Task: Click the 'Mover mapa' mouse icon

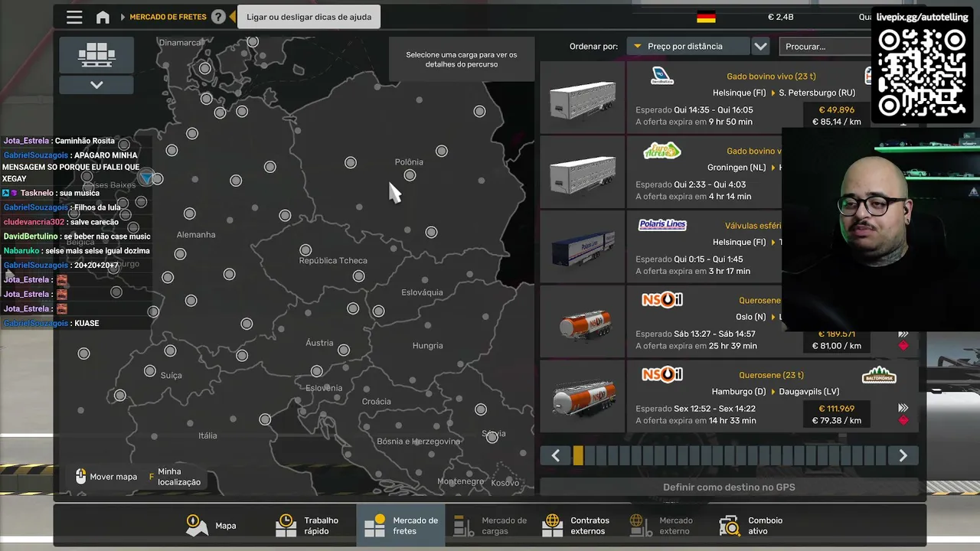Action: pos(81,477)
